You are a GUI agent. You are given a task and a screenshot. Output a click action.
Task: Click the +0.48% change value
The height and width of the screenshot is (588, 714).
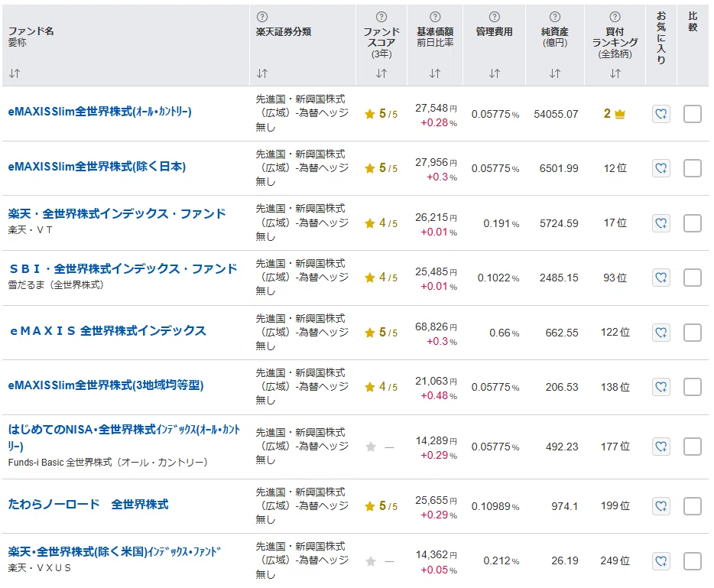pyautogui.click(x=439, y=396)
